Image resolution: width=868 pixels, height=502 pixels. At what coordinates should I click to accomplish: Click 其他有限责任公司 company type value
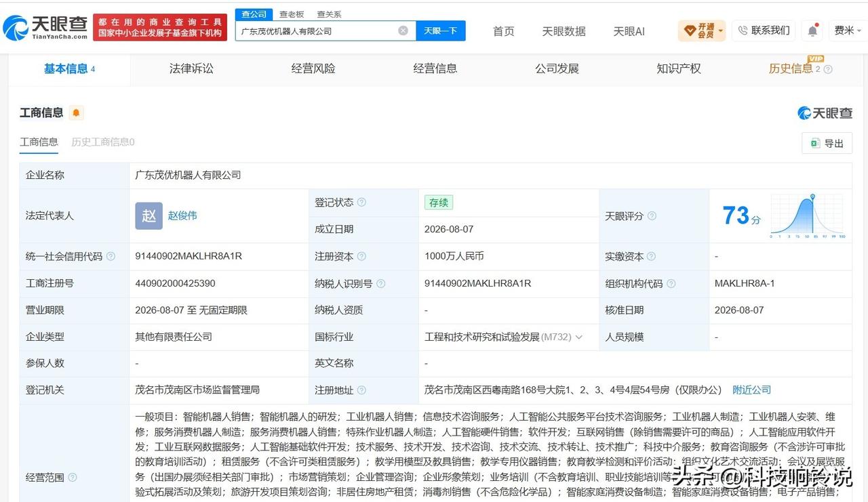pyautogui.click(x=174, y=337)
